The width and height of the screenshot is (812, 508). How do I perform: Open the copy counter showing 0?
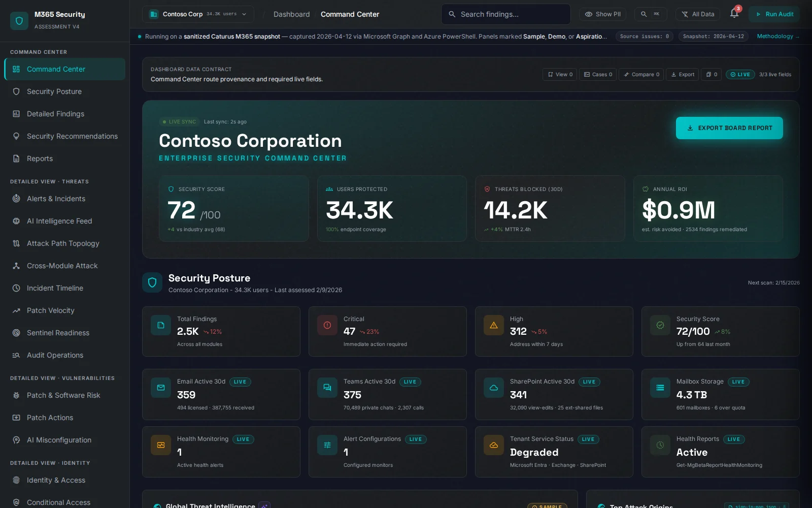click(712, 74)
